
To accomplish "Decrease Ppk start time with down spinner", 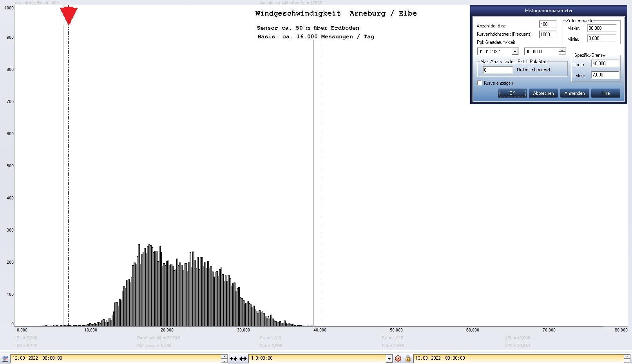I will tap(562, 53).
